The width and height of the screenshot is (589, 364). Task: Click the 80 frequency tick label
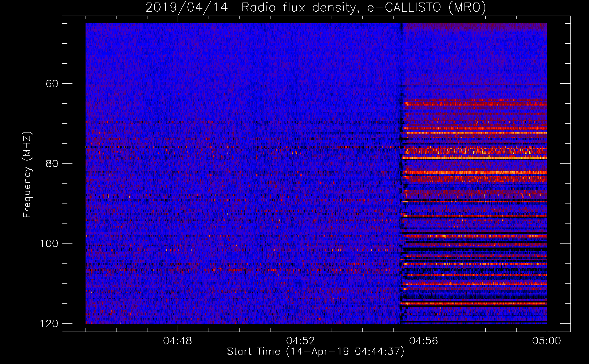click(52, 163)
